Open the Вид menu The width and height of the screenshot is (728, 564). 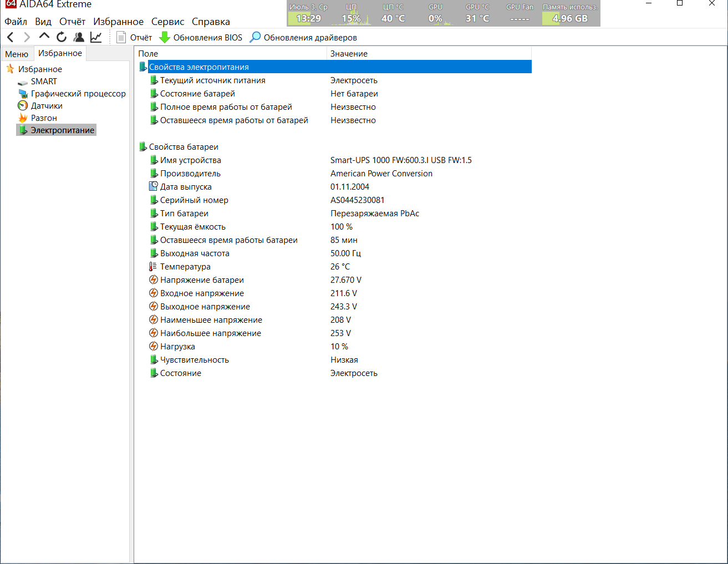pyautogui.click(x=43, y=22)
